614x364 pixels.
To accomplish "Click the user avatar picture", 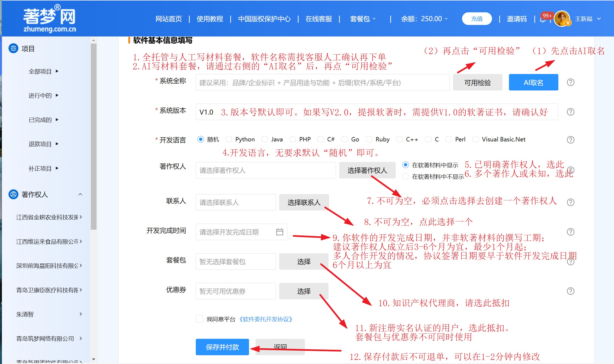I will pos(561,19).
